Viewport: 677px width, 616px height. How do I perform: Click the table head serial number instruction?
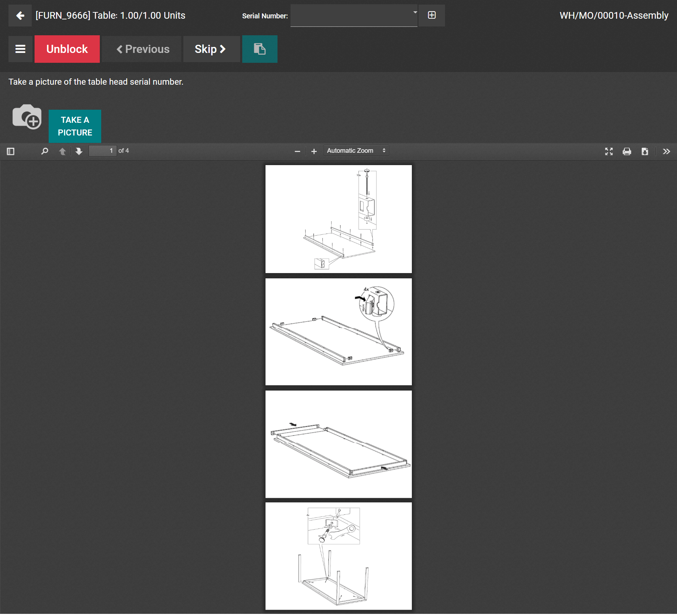point(96,82)
